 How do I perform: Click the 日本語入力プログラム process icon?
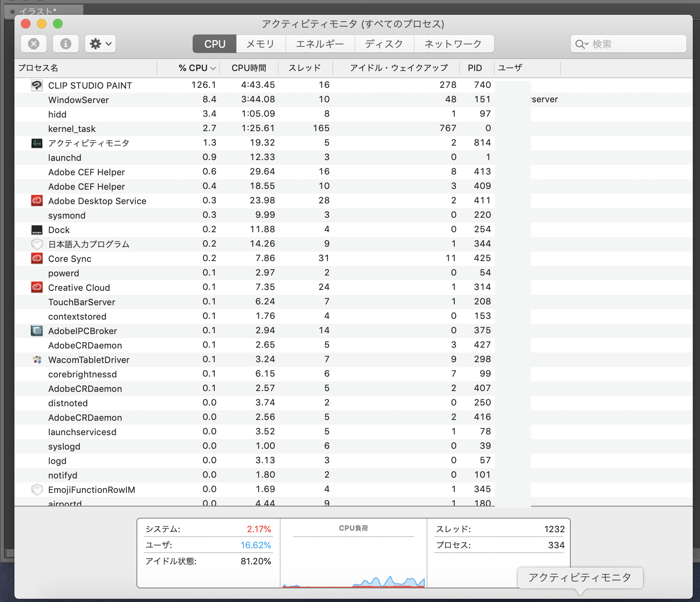[37, 244]
